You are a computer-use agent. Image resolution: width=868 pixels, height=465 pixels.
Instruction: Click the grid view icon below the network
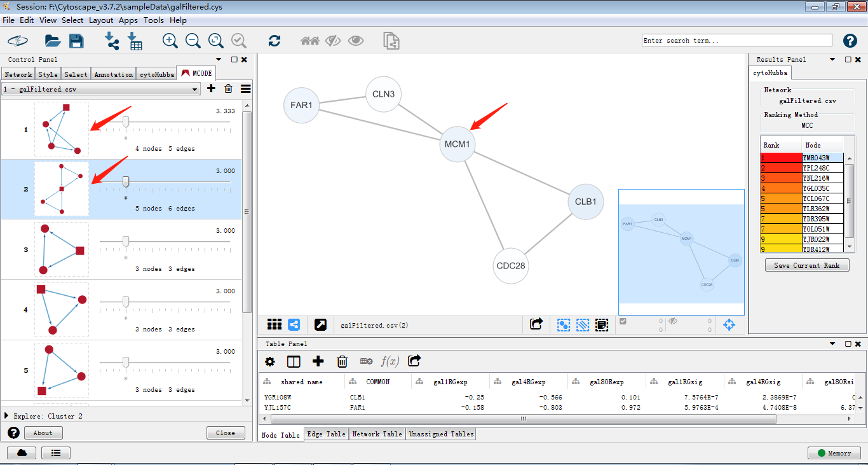tap(275, 324)
